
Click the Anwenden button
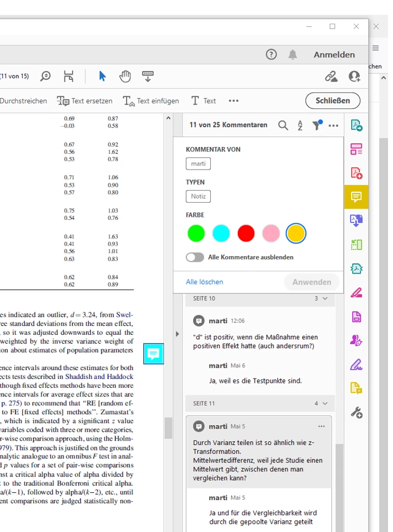tap(312, 282)
